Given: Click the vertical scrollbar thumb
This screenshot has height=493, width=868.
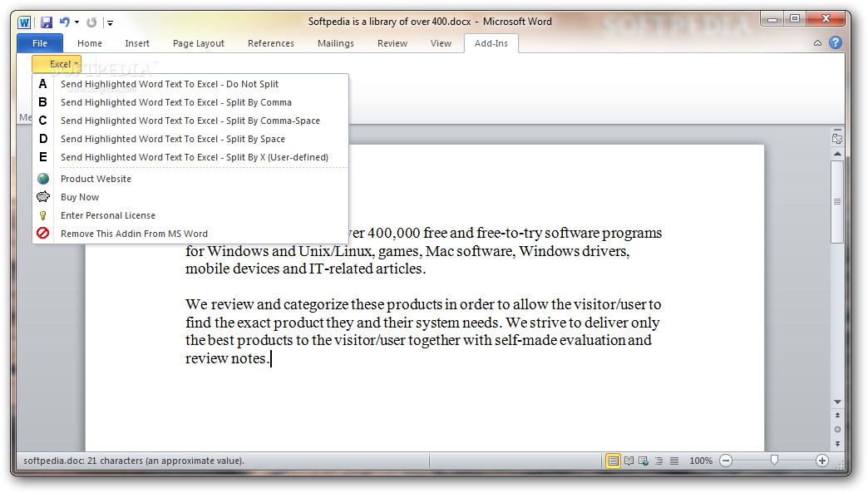Looking at the screenshot, I should [x=837, y=201].
